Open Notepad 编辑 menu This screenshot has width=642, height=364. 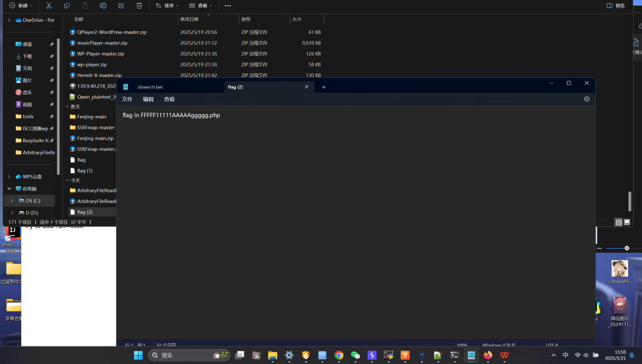coord(148,100)
